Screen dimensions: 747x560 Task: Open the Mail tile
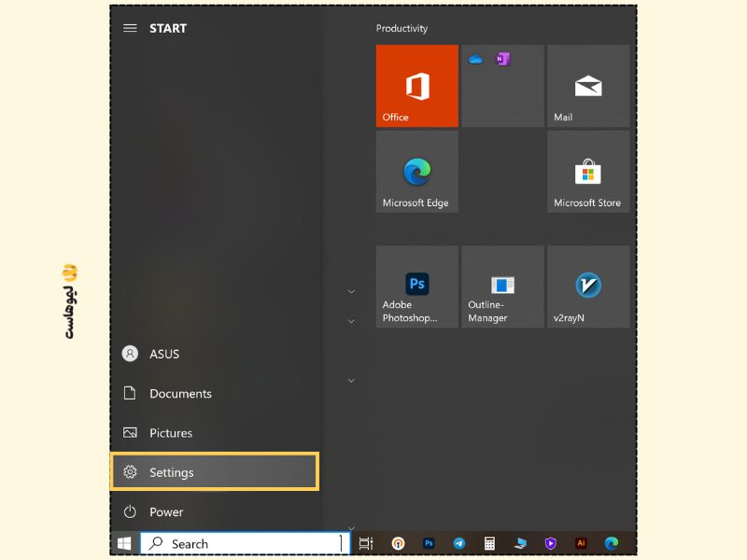588,86
